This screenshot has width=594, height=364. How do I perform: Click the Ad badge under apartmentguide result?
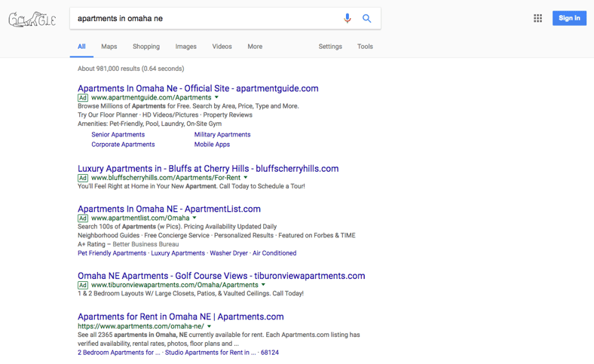[x=83, y=98]
